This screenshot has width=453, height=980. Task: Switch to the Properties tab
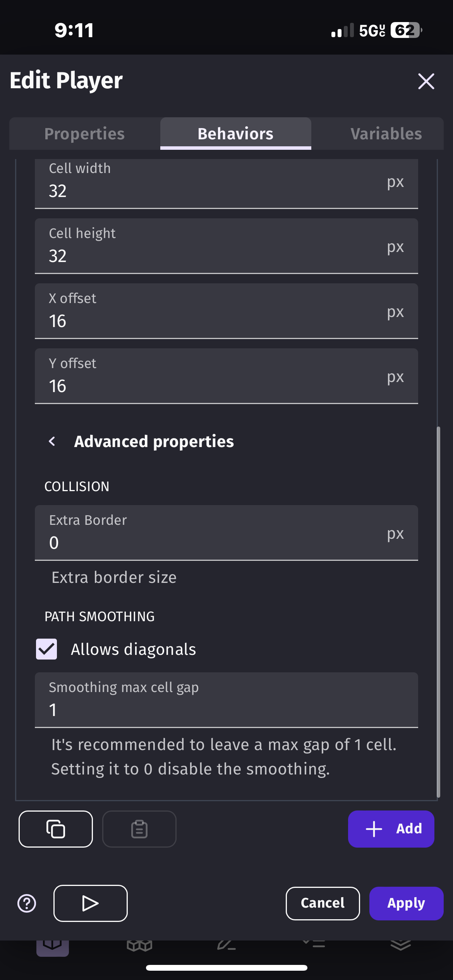pos(84,134)
